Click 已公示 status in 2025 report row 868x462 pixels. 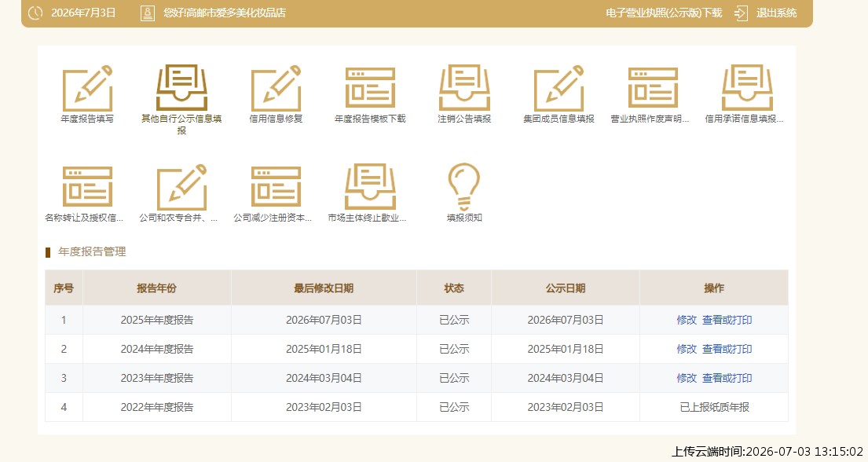(454, 321)
